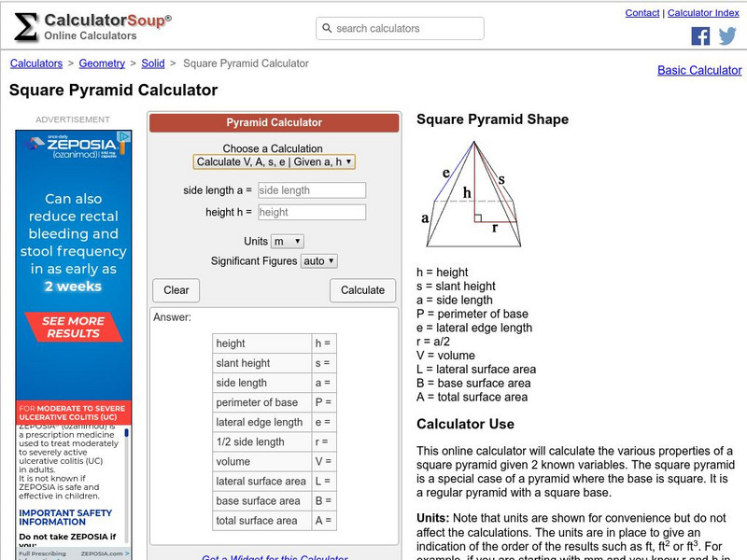Click the 'base surface area' answer row
Screen dimensions: 747x560
click(275, 501)
